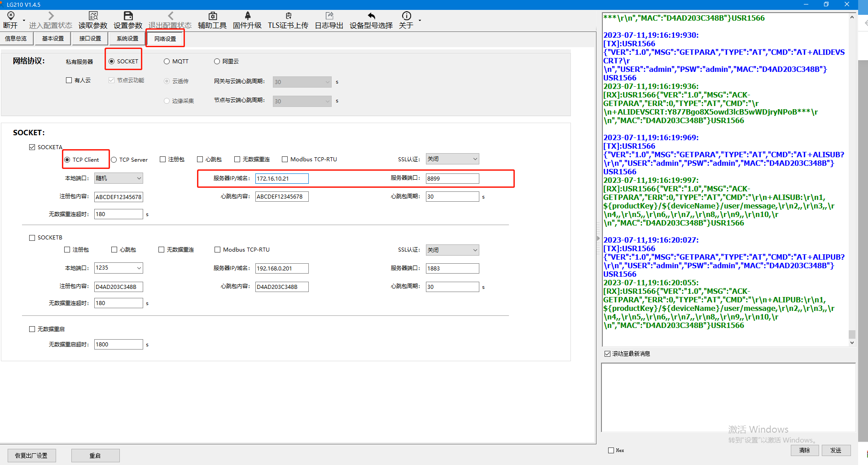Select the 阿里云 protocol radio button

pyautogui.click(x=217, y=62)
